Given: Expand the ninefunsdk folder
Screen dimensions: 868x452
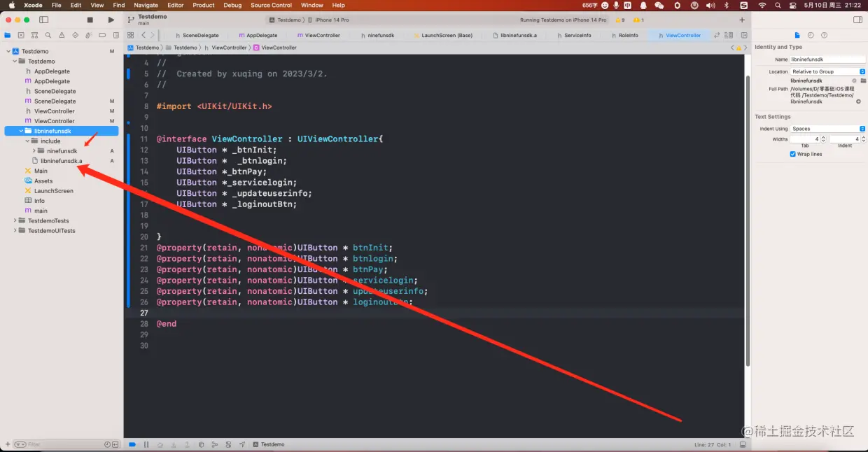Looking at the screenshot, I should (x=34, y=150).
